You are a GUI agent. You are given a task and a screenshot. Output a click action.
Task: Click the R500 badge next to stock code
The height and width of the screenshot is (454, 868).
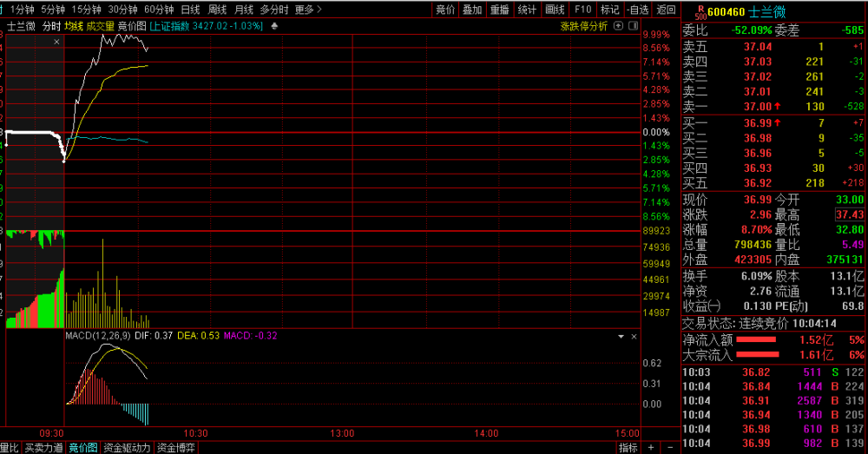coord(700,12)
